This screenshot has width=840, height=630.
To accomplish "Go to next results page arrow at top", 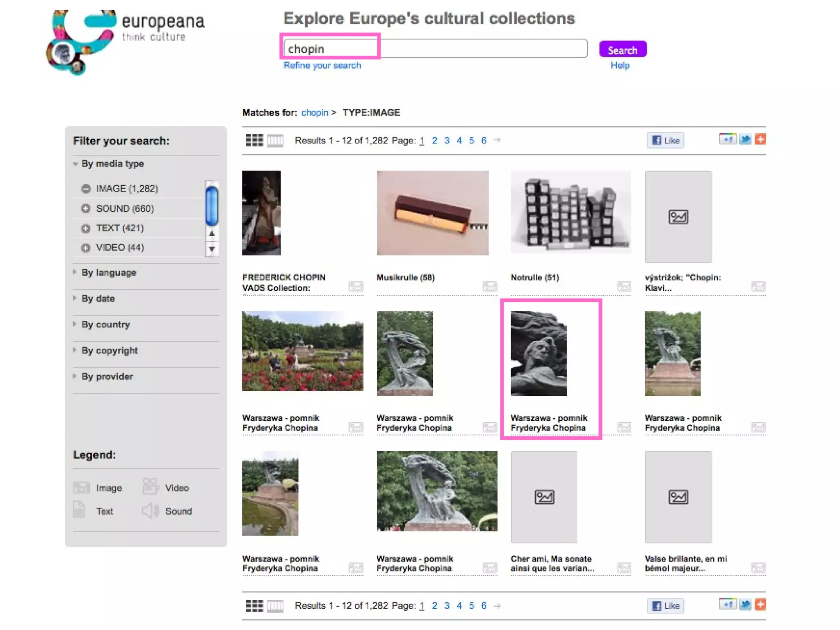I will click(497, 140).
